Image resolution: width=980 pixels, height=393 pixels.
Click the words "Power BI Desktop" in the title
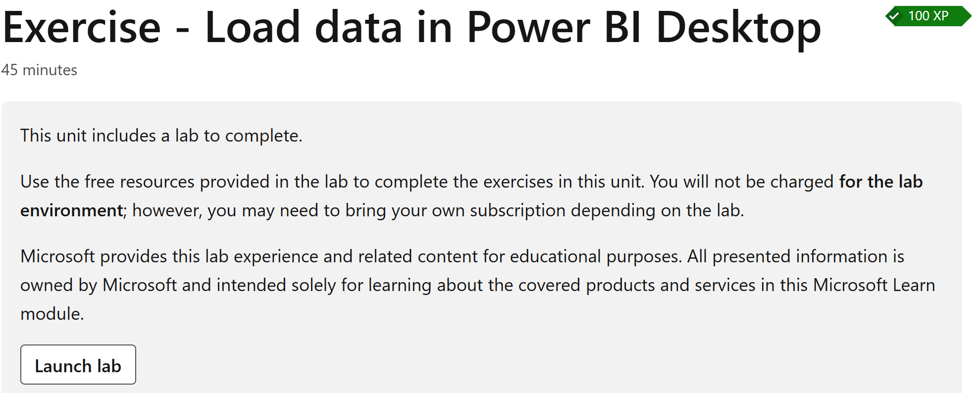[x=644, y=27]
